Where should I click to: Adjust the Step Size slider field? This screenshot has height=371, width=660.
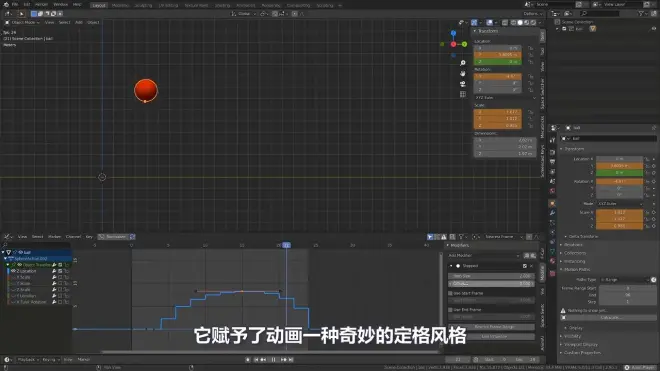click(491, 276)
